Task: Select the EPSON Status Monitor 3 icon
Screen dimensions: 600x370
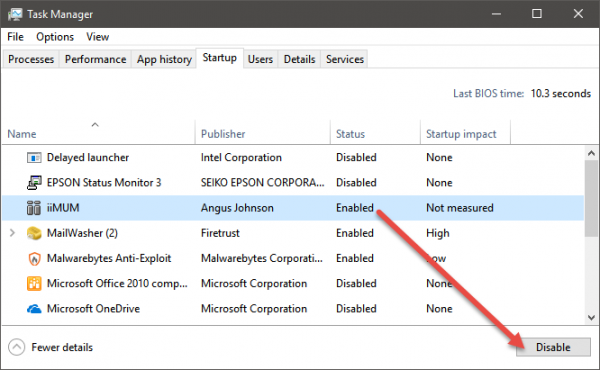Action: pos(34,183)
